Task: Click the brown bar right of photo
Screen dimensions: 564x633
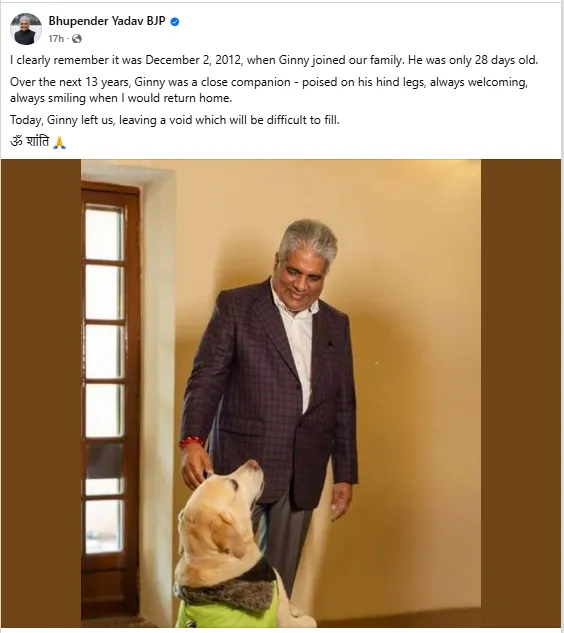Action: [521, 393]
